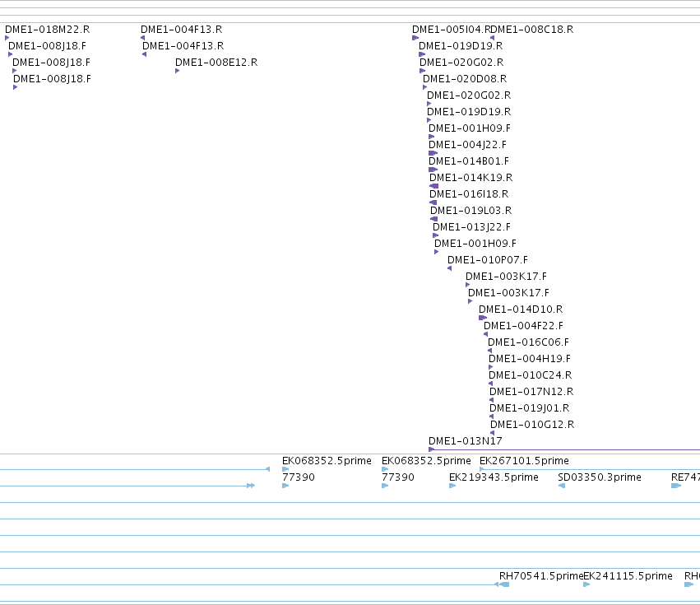The height and width of the screenshot is (605, 700).
Task: Select the EK241115.5prime label
Action: point(628,576)
